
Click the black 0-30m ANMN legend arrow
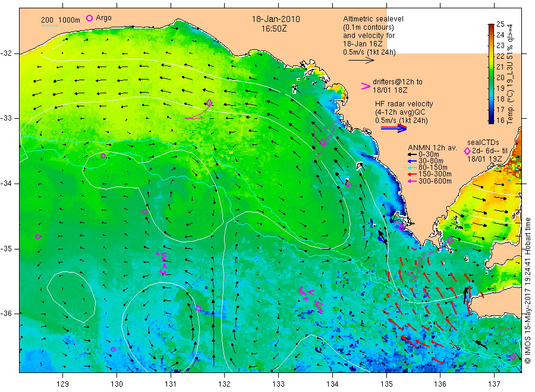(412, 154)
